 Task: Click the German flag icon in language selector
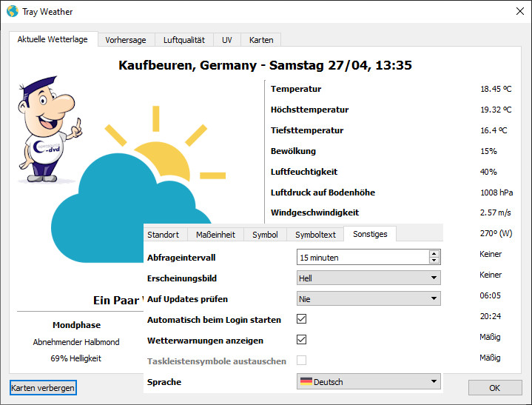coord(305,382)
